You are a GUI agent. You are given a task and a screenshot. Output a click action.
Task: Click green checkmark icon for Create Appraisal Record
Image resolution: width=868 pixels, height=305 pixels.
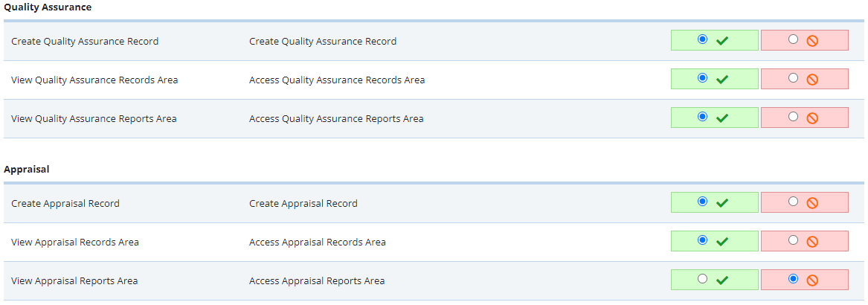click(721, 203)
